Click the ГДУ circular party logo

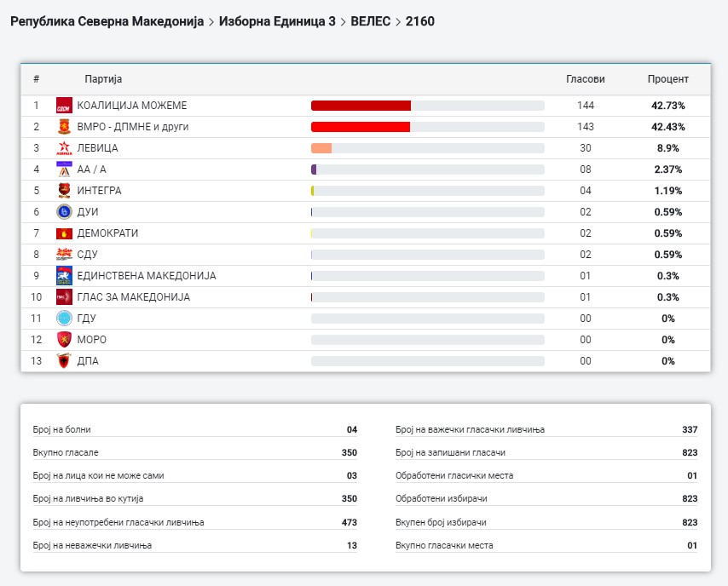(64, 319)
